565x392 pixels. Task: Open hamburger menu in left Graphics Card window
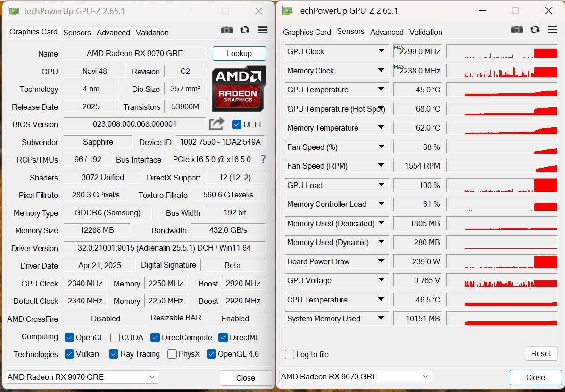263,30
